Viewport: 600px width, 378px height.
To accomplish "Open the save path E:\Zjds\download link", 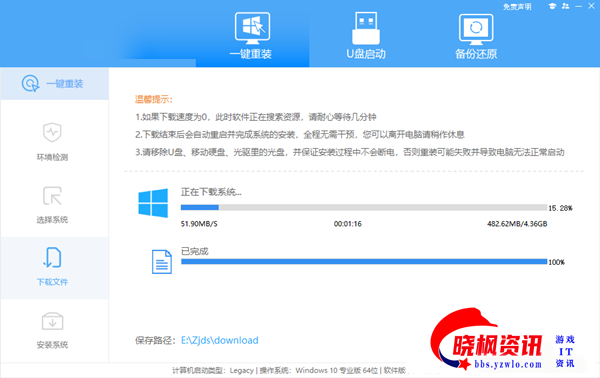I will (x=220, y=340).
